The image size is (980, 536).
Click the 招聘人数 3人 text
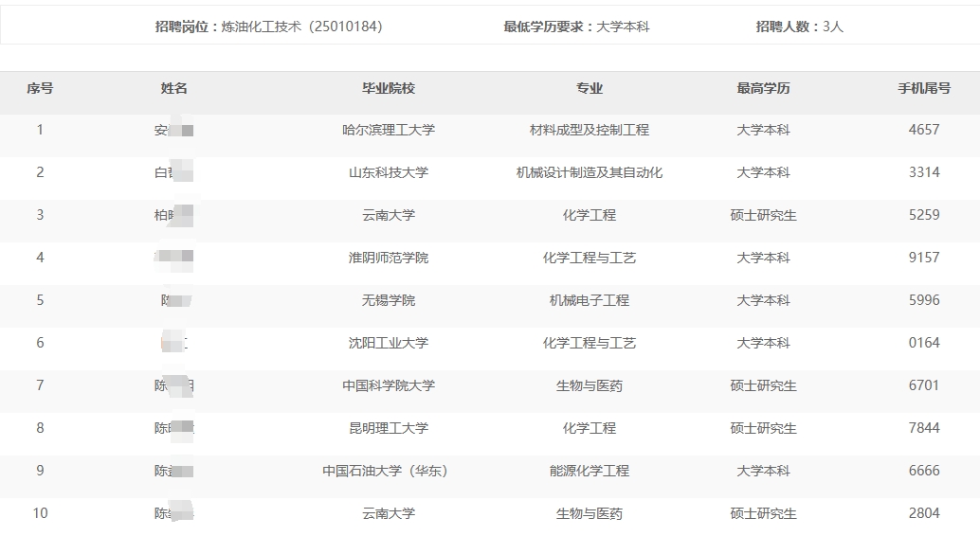point(799,27)
